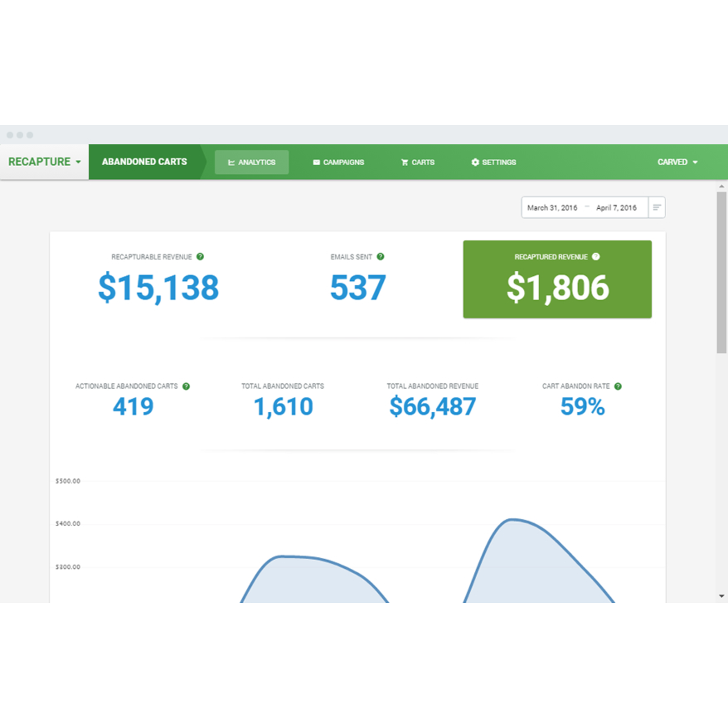Select the March 31, 2016 start date
Image resolution: width=728 pixels, height=728 pixels.
click(x=552, y=208)
